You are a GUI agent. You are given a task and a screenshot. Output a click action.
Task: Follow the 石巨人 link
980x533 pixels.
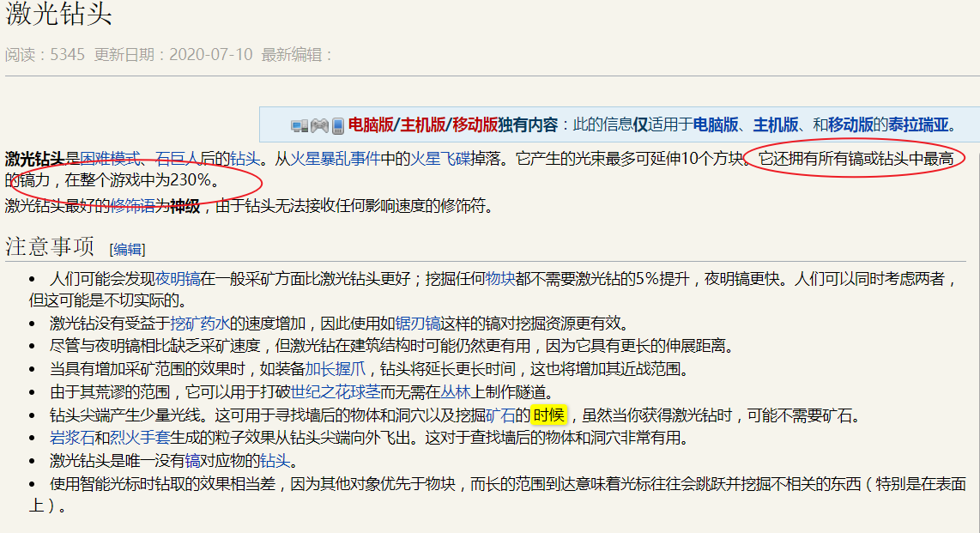(x=177, y=159)
